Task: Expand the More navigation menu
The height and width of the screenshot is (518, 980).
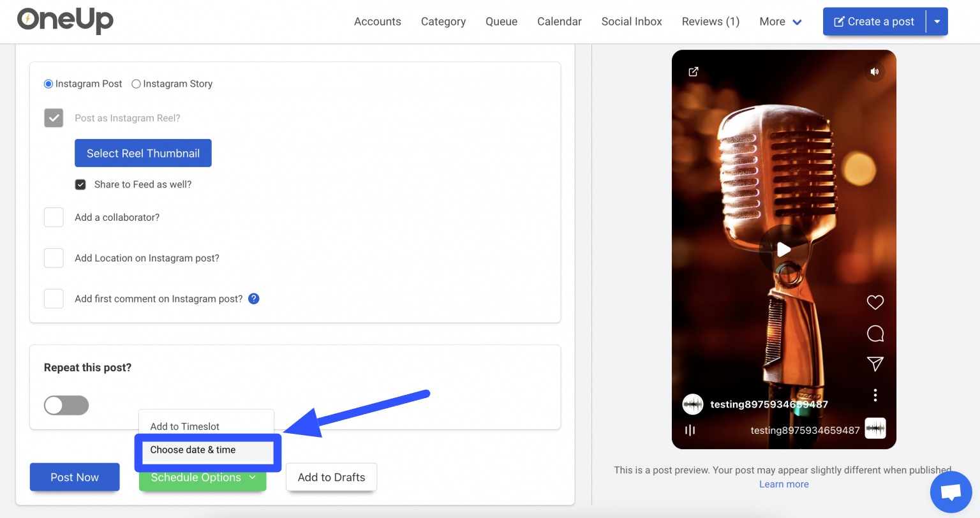Action: 780,21
